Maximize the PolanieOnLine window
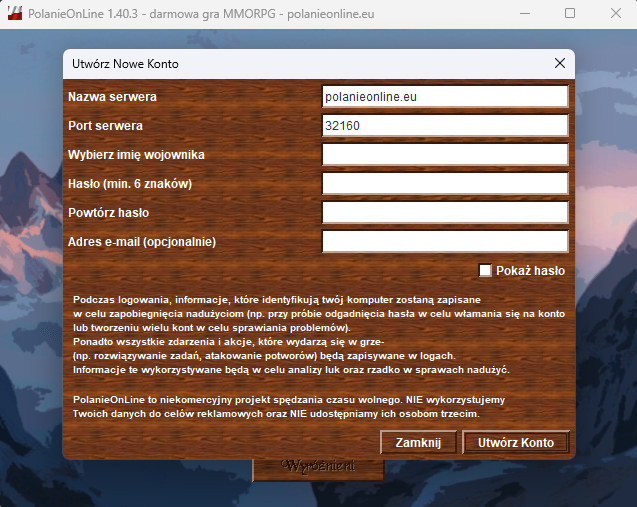This screenshot has height=507, width=637. pos(570,14)
